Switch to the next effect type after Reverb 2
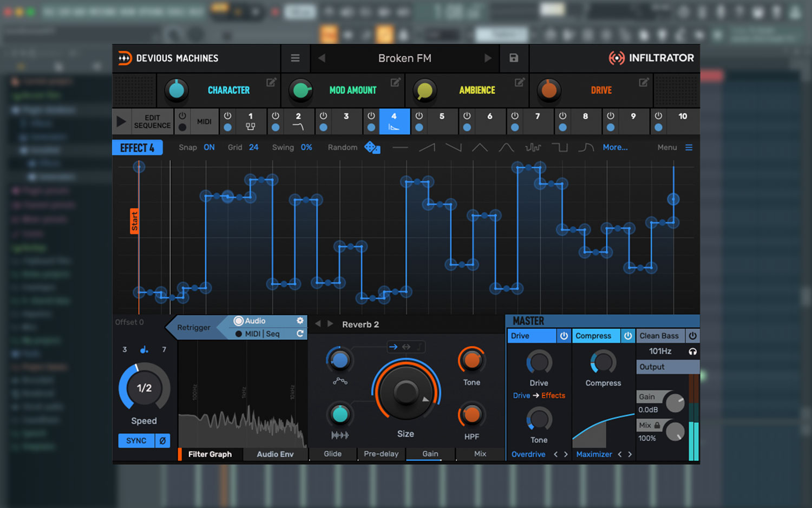812x508 pixels. point(330,324)
